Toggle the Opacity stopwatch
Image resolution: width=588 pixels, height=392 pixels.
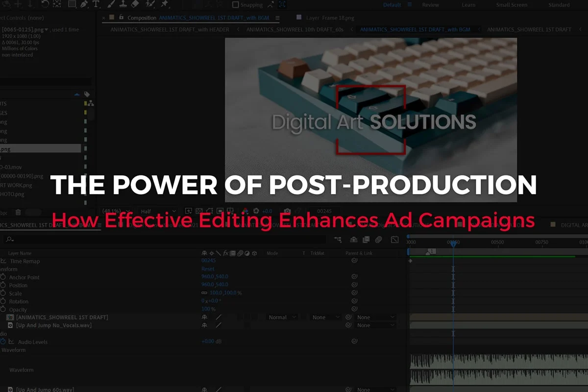[x=3, y=310]
